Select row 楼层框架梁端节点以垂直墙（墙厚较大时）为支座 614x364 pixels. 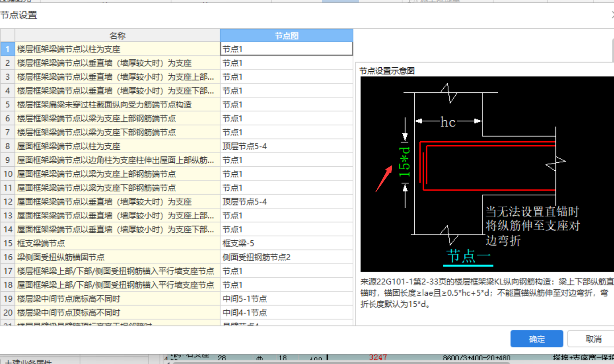coord(118,63)
